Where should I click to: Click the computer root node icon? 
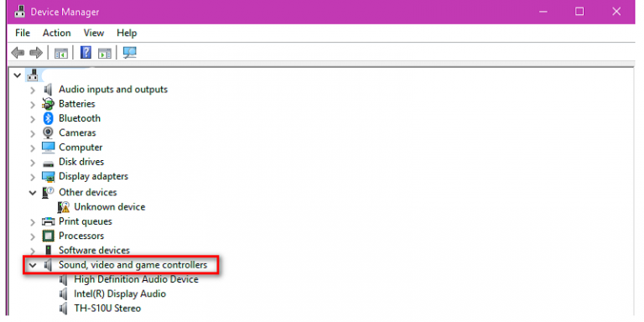point(33,75)
